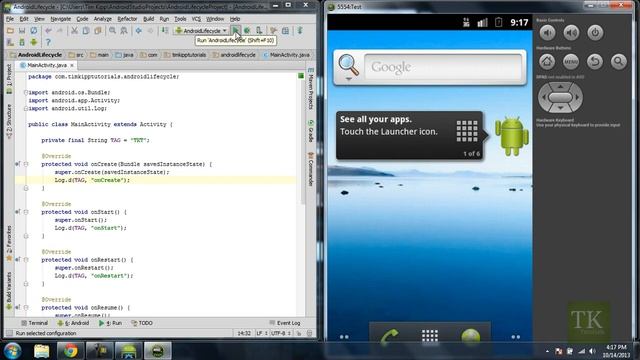640x360 pixels.
Task: Open the Terminal tool window
Action: click(35, 323)
